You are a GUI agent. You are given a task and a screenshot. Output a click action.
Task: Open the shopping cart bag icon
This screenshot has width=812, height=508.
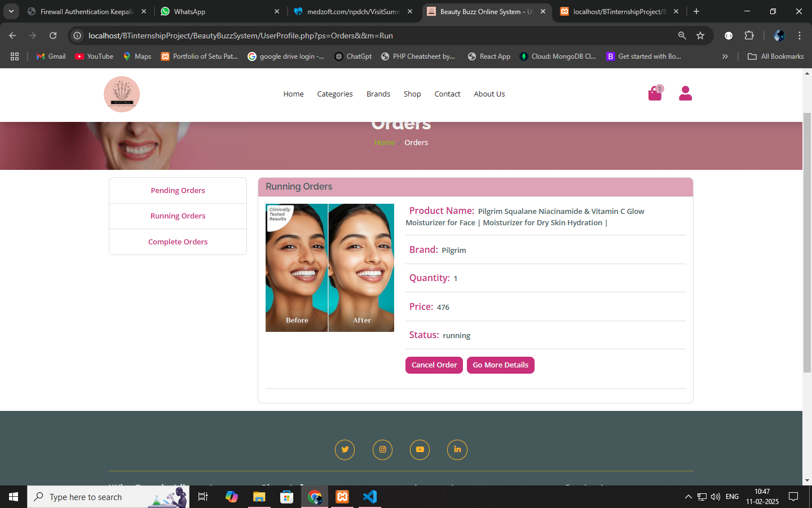[x=655, y=93]
